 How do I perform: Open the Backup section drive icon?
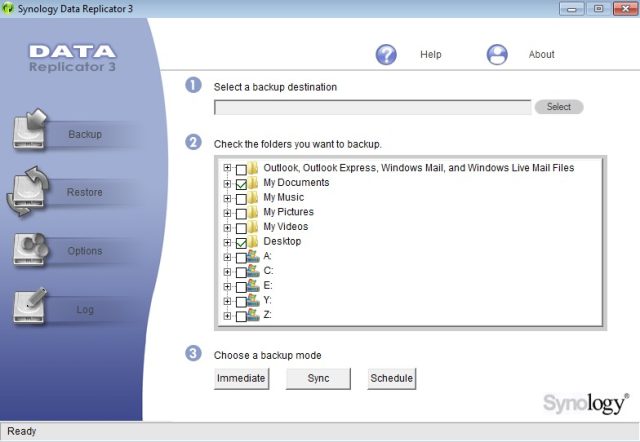point(29,129)
